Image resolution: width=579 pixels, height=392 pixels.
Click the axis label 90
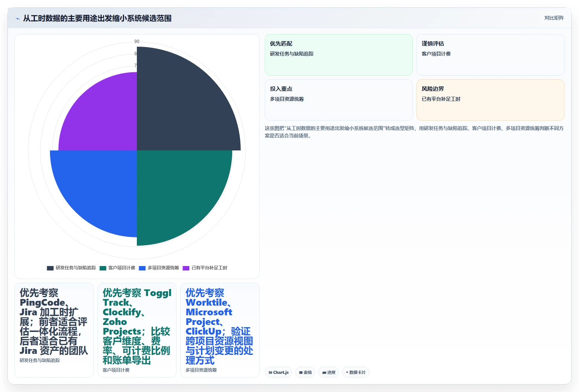coord(137,41)
